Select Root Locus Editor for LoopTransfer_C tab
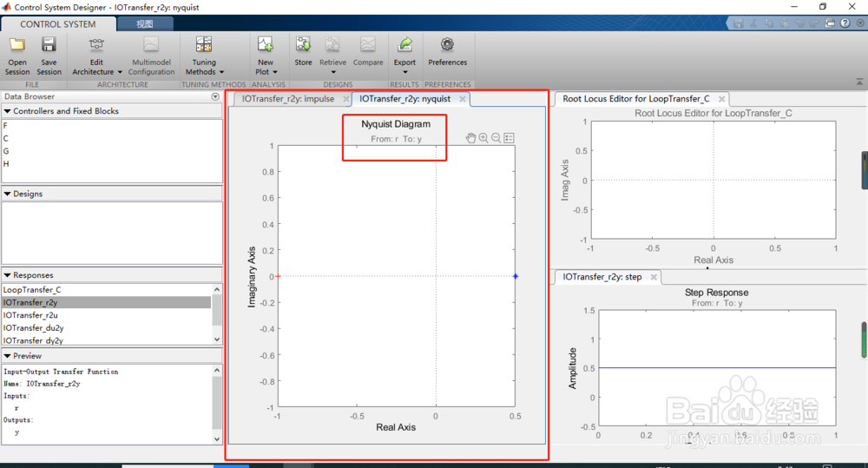 (x=636, y=99)
